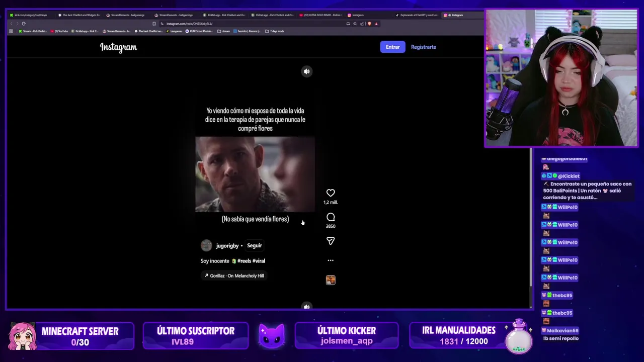Click the @Kicklet username in chat

(x=569, y=176)
